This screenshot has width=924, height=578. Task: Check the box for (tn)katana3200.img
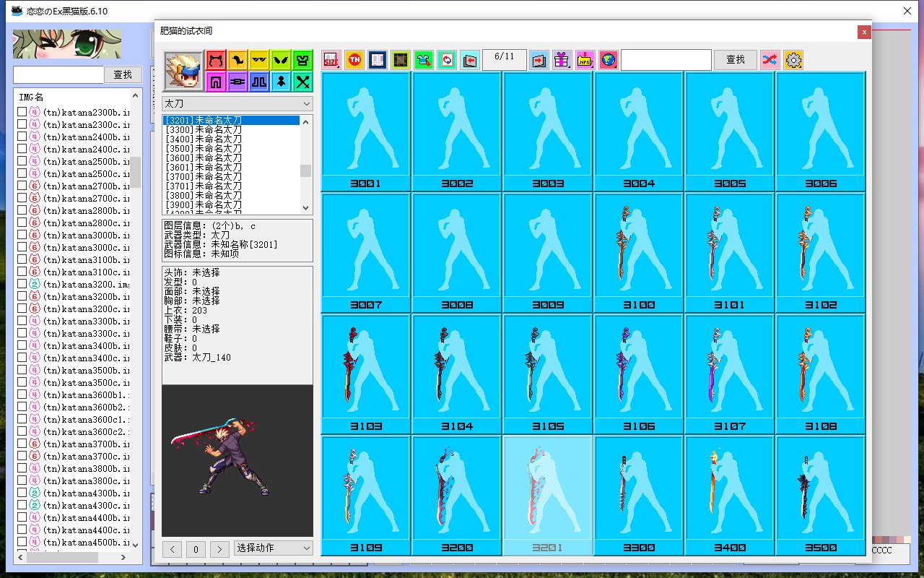pyautogui.click(x=22, y=284)
